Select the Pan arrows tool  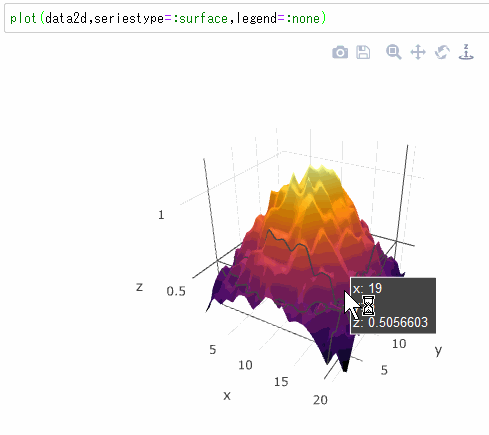tap(418, 52)
